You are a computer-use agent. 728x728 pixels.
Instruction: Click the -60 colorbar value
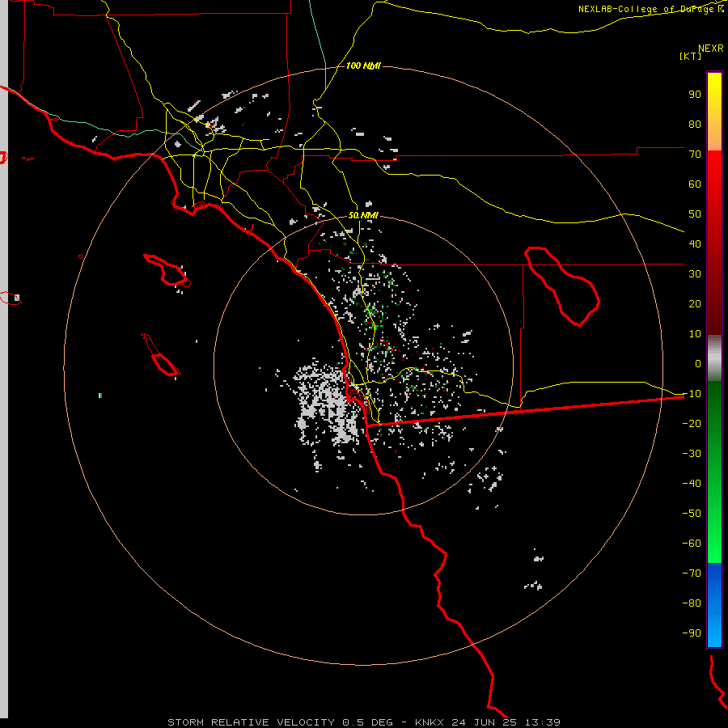[692, 544]
